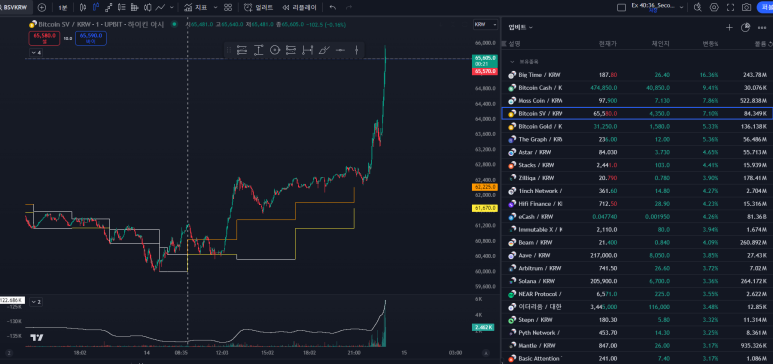Sort watchlist by 현재가 column

[607, 44]
